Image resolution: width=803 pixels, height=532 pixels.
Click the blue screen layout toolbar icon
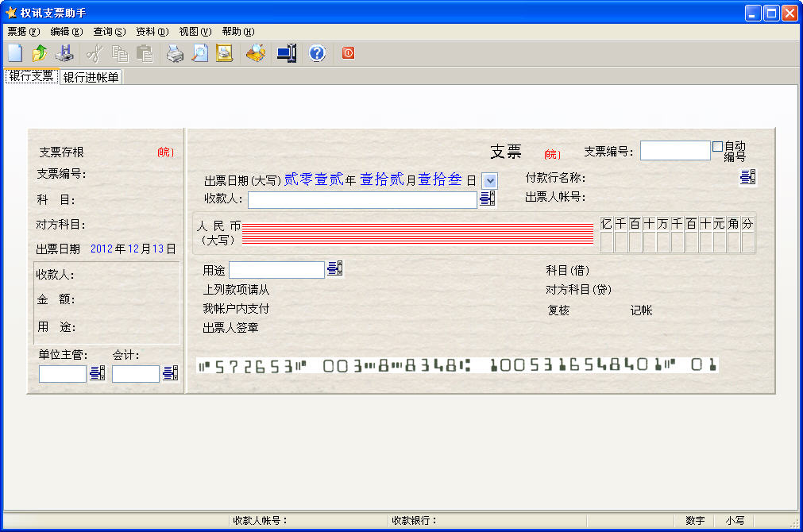(287, 53)
